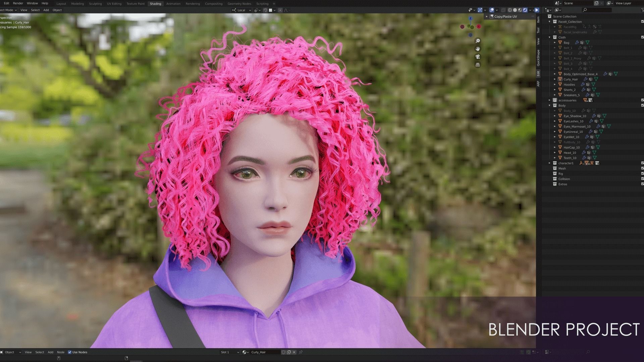The height and width of the screenshot is (362, 644).
Task: Select solid viewport shading mode
Action: (515, 10)
